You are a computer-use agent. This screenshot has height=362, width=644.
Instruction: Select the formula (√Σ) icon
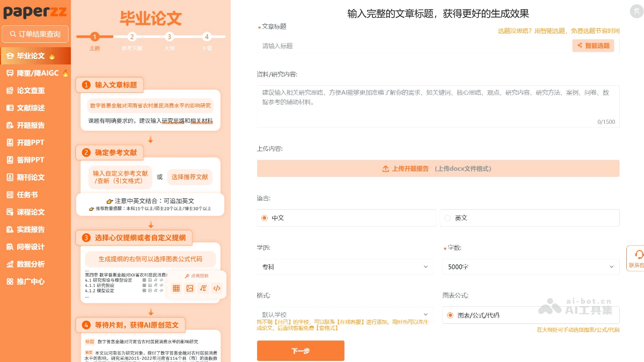pyautogui.click(x=203, y=288)
